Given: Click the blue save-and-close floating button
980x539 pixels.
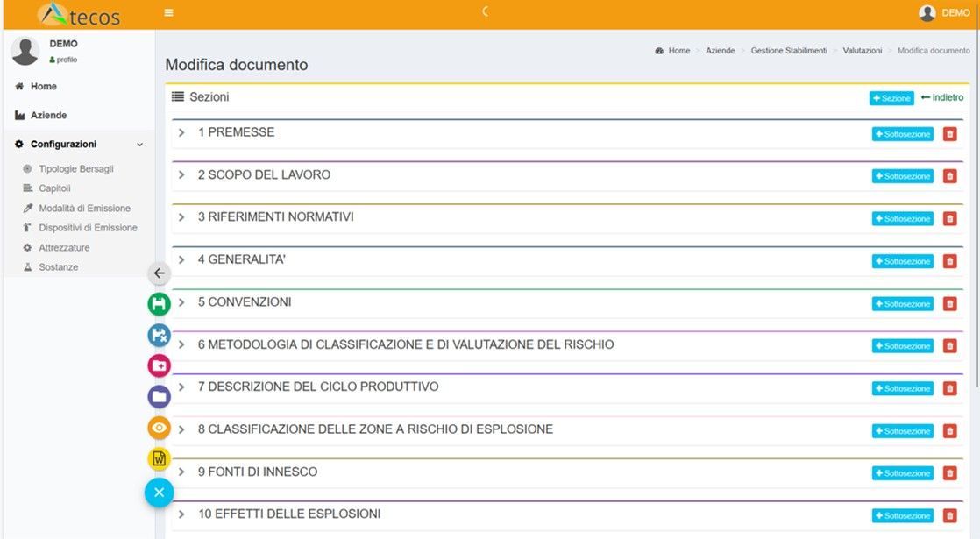Looking at the screenshot, I should point(159,335).
